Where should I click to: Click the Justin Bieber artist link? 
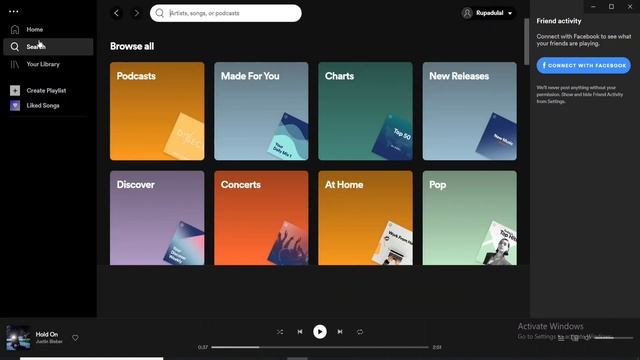[x=49, y=342]
